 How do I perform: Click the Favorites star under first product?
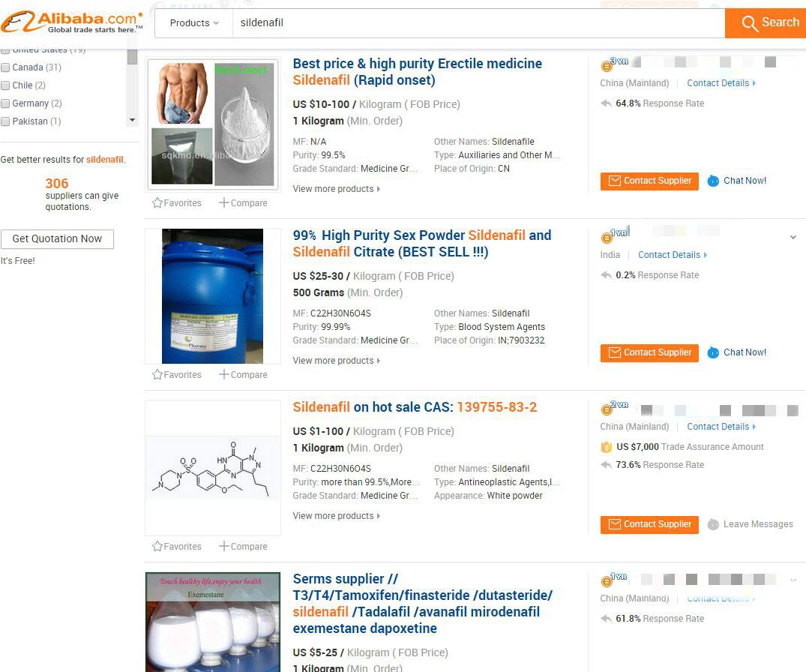coord(157,202)
